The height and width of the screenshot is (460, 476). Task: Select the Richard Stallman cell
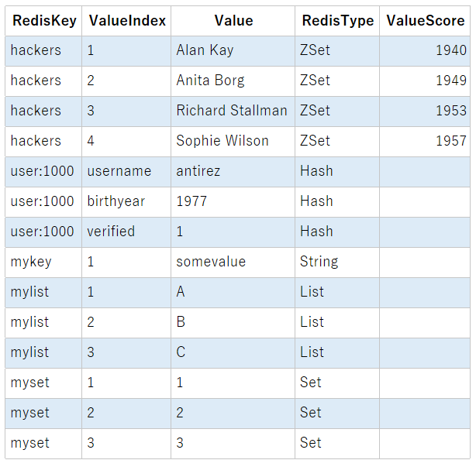[233, 112]
